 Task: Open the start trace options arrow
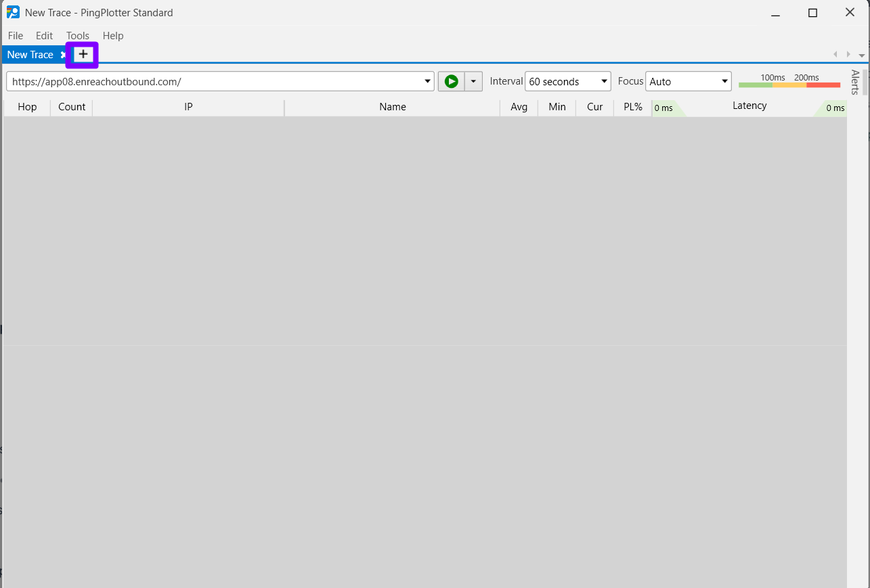(473, 81)
